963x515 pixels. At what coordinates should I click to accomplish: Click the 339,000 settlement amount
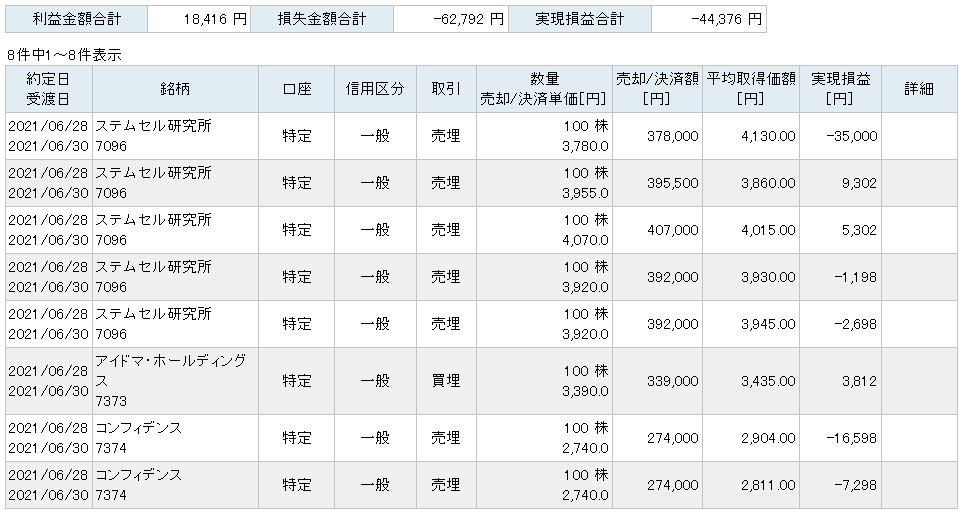coord(673,381)
